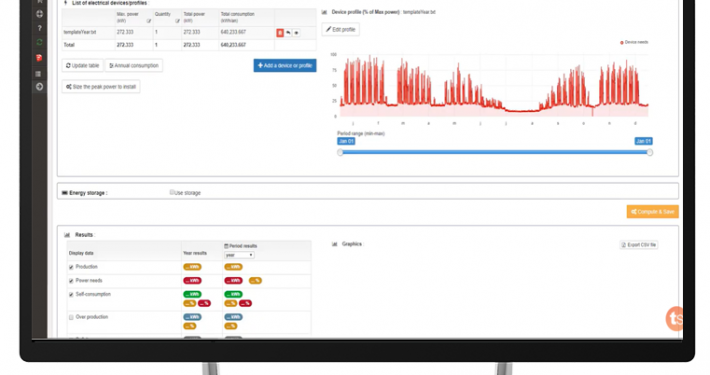
Task: Open the orange chat bubble widget
Action: point(674,318)
